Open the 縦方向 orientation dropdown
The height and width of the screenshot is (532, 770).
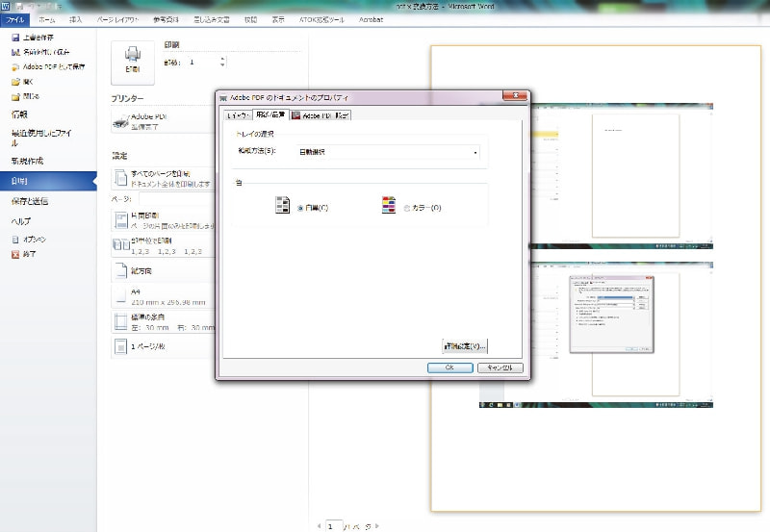pyautogui.click(x=163, y=271)
